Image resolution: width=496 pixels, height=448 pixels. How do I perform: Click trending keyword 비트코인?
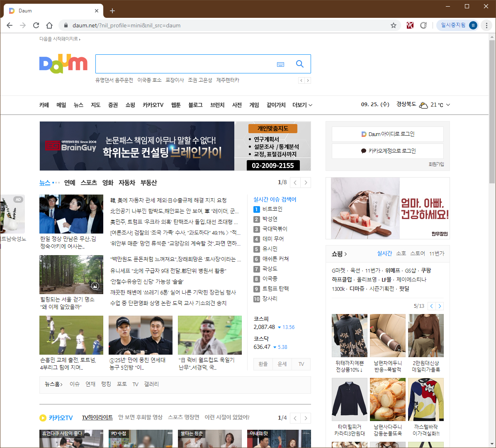tap(272, 209)
